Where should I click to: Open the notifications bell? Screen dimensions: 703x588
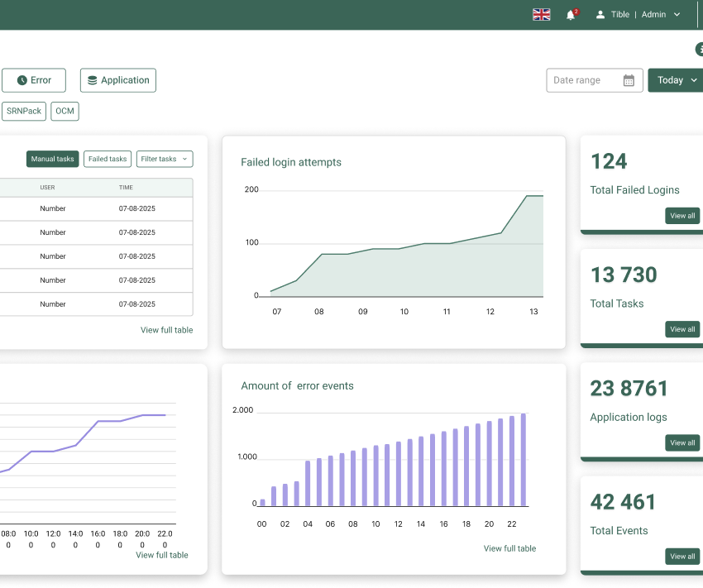coord(571,15)
